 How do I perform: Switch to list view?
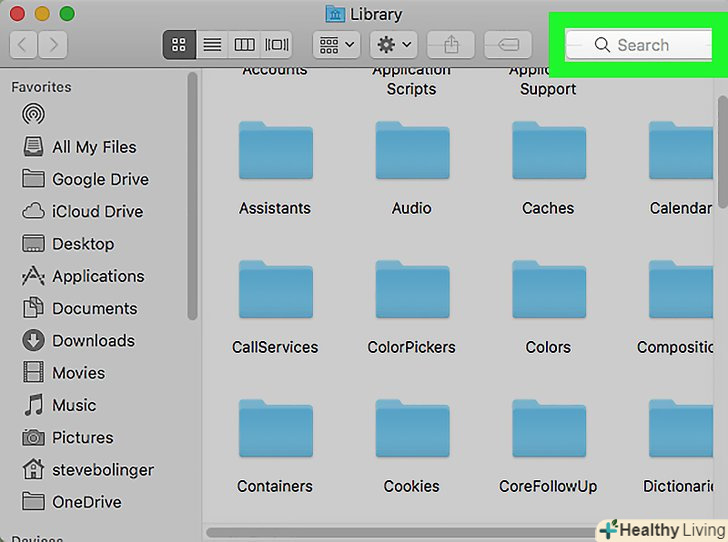pyautogui.click(x=212, y=45)
